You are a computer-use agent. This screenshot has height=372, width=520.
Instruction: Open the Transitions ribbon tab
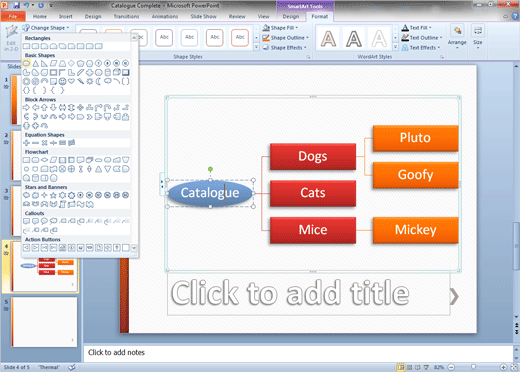coord(126,16)
